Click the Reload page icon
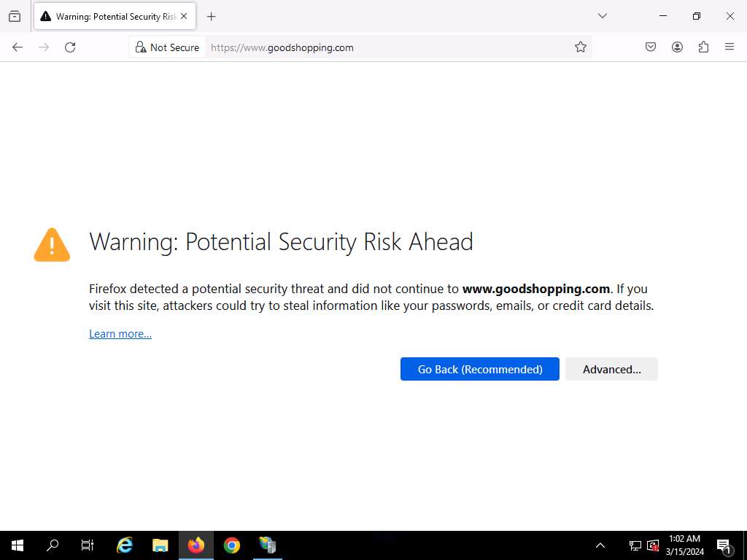Viewport: 747px width, 560px height. click(70, 47)
